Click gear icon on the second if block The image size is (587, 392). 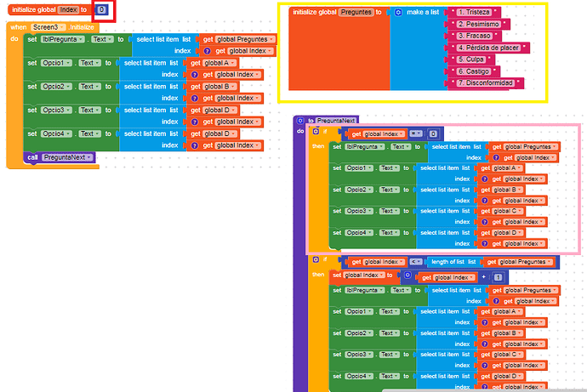pos(314,261)
